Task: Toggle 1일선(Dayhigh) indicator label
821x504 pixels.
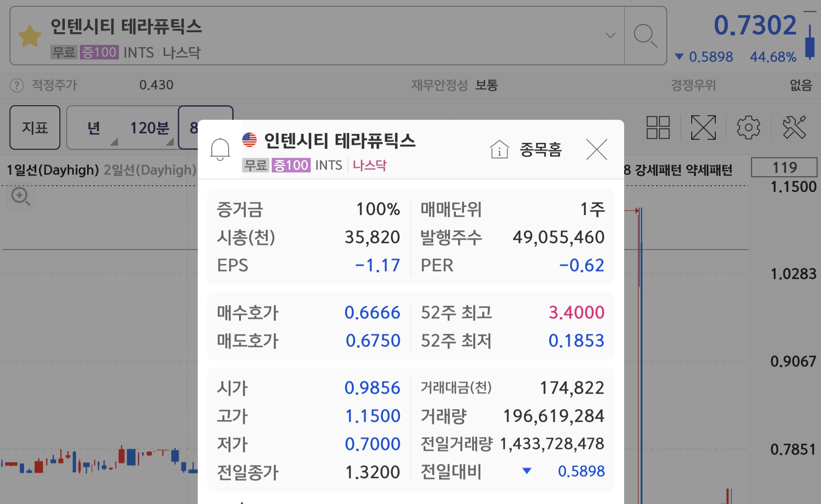Action: pos(53,170)
